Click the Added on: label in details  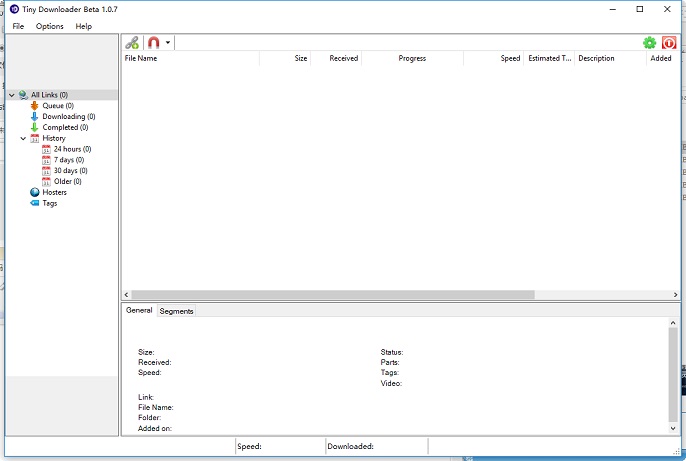(x=155, y=429)
